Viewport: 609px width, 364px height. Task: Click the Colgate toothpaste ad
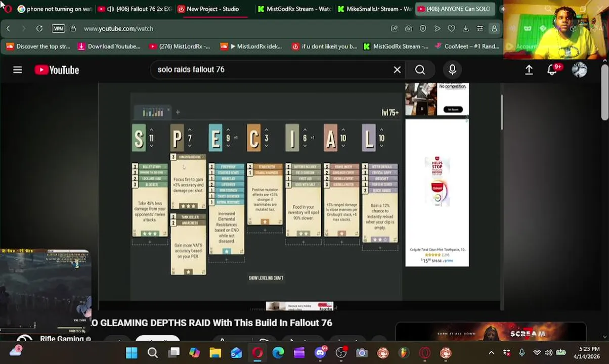point(437,192)
